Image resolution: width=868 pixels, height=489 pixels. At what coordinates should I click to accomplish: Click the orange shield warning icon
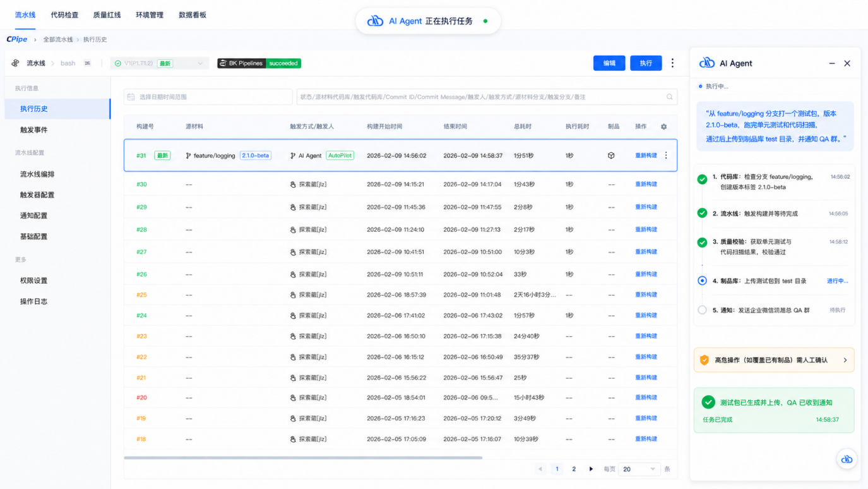click(705, 360)
